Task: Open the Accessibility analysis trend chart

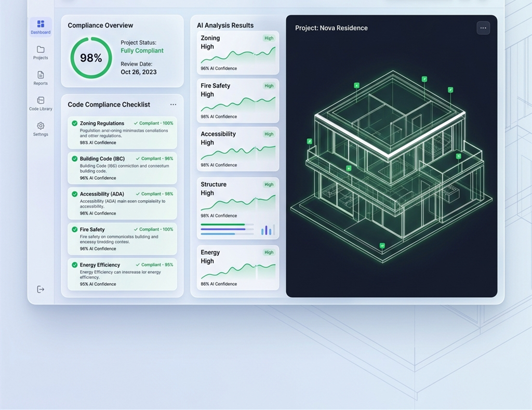Action: point(238,153)
